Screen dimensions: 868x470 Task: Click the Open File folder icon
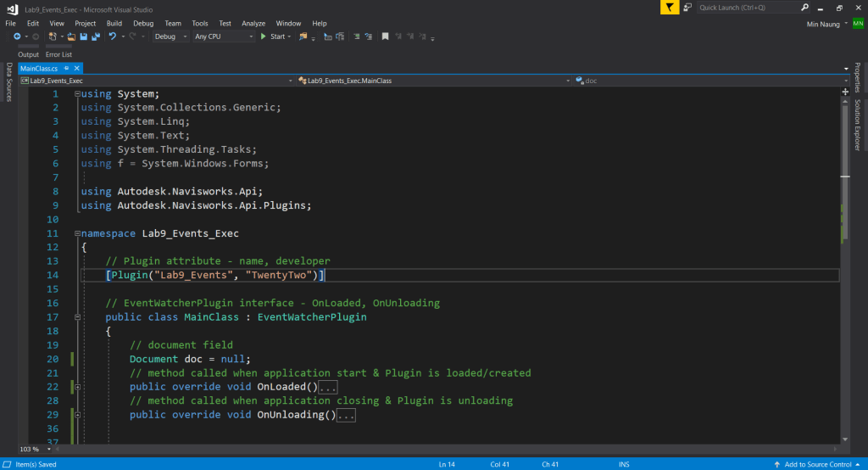coord(72,36)
